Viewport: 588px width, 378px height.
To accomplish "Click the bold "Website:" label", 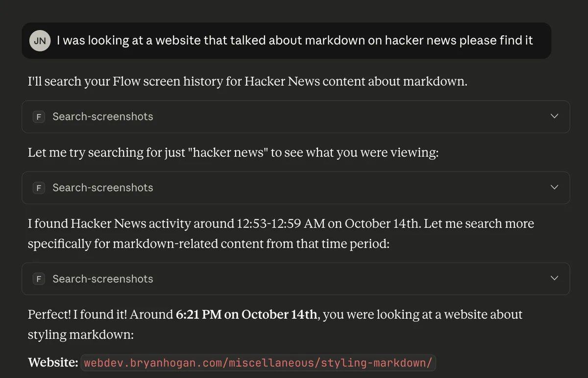I will [x=53, y=363].
